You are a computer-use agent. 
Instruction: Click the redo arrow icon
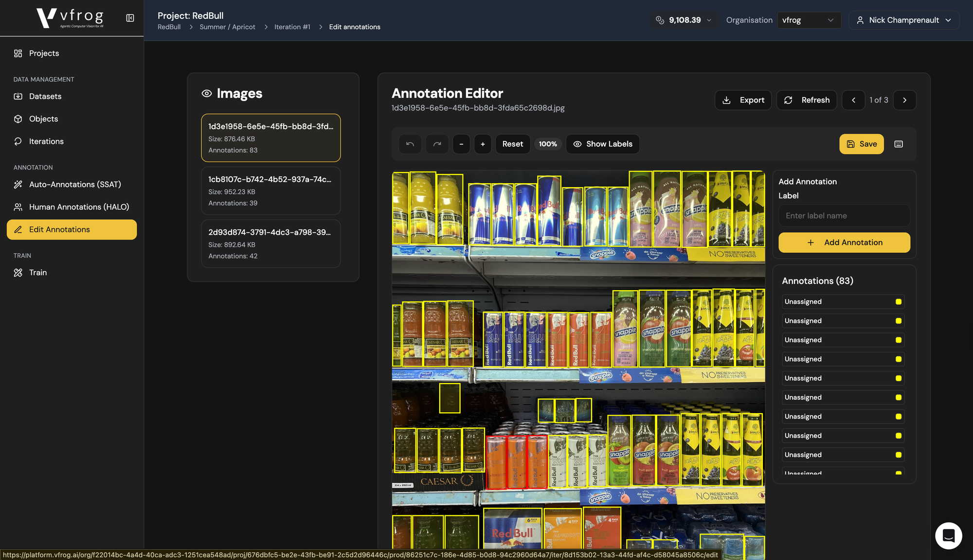point(437,144)
